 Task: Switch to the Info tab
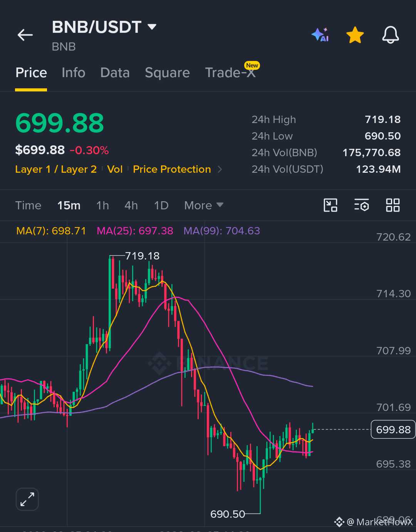tap(74, 72)
